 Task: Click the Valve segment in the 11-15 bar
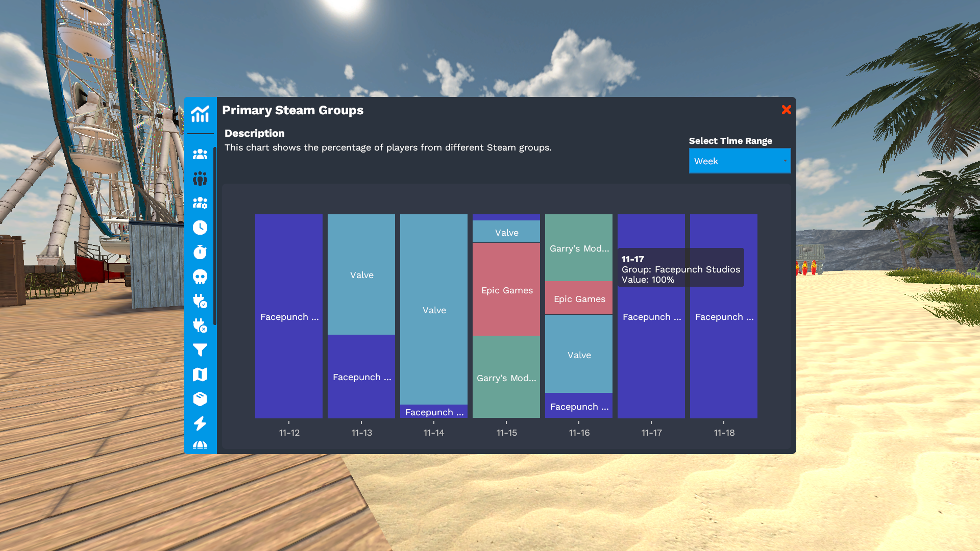point(506,232)
